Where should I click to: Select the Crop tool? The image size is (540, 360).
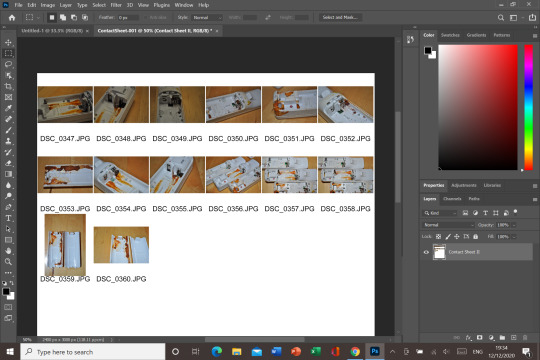coord(8,86)
